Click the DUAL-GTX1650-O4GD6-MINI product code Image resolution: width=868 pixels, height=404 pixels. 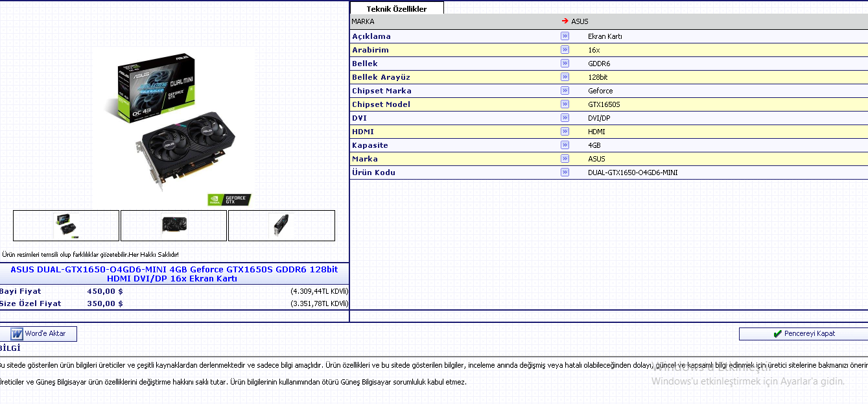(633, 172)
